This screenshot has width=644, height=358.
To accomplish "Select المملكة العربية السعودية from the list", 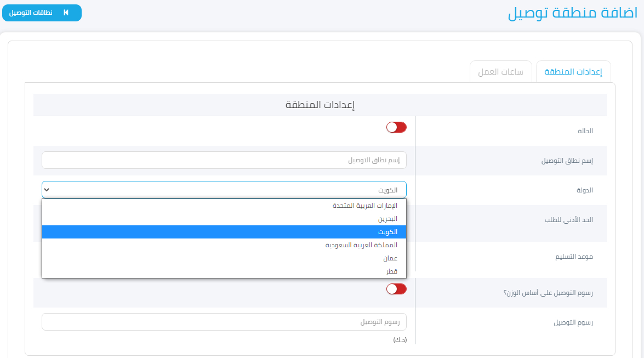I will click(x=224, y=245).
